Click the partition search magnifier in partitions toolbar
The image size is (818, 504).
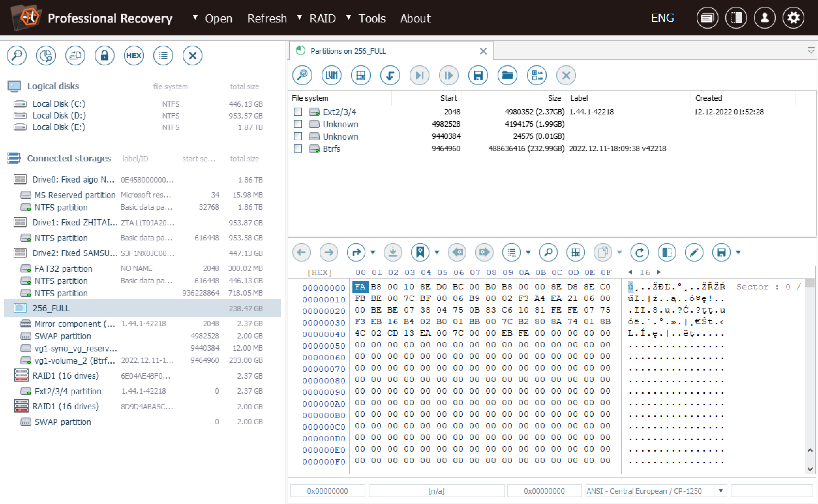coord(302,75)
